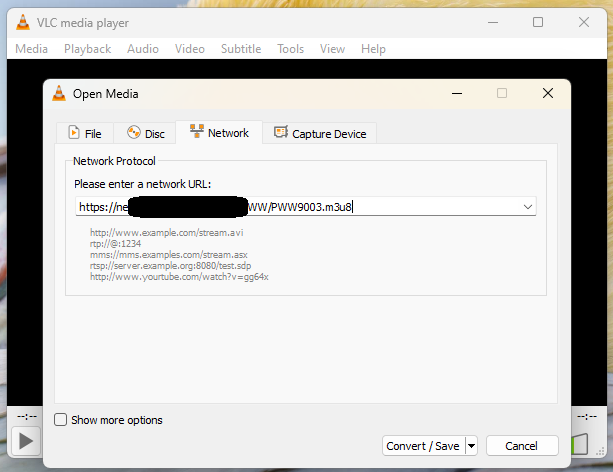Open the Video menu
613x472 pixels.
tap(190, 49)
